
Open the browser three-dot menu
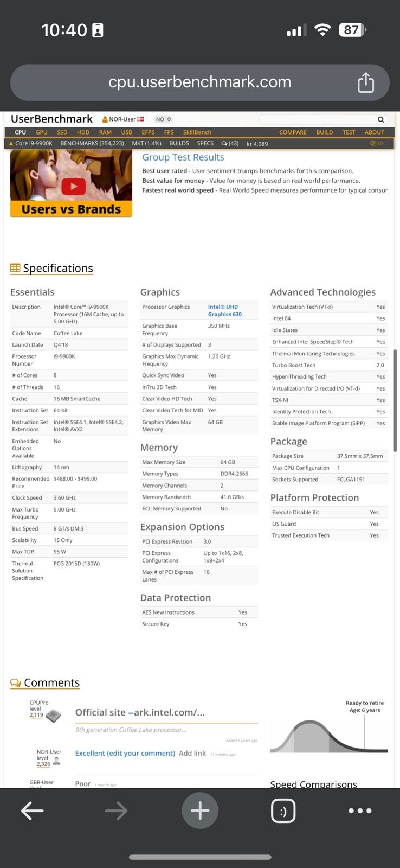[x=360, y=811]
